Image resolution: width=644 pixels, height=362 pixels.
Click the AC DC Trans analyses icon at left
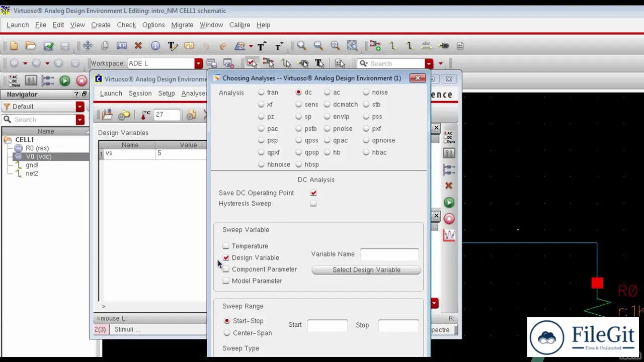(x=14, y=80)
